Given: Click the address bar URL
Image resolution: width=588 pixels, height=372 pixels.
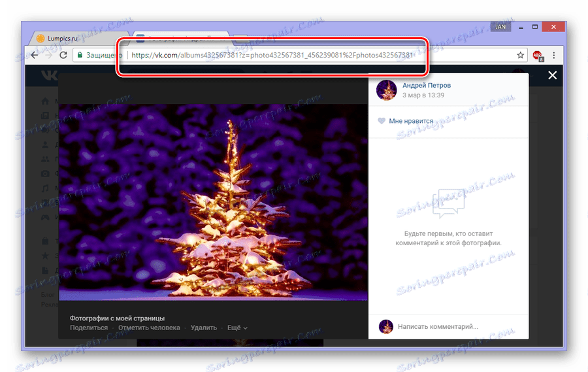Looking at the screenshot, I should (272, 55).
